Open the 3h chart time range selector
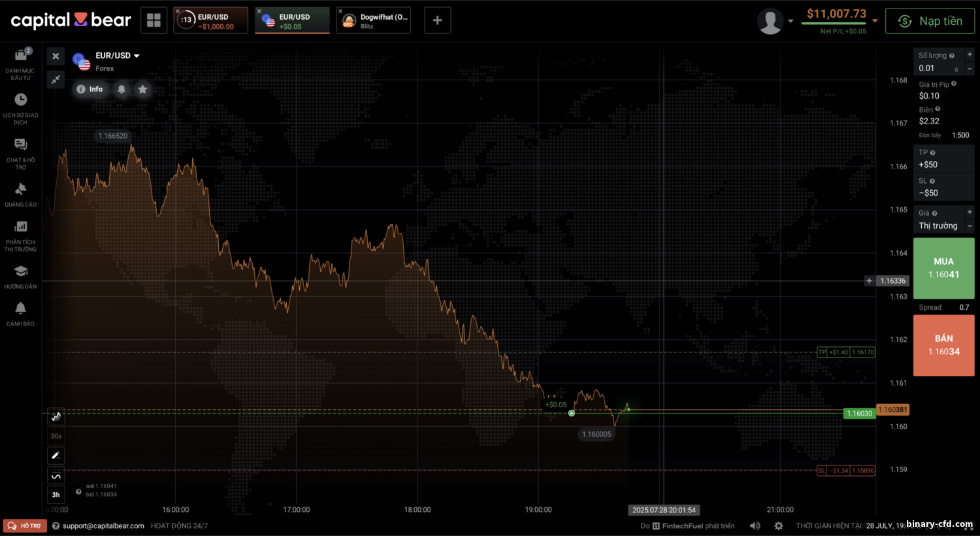 [x=56, y=495]
